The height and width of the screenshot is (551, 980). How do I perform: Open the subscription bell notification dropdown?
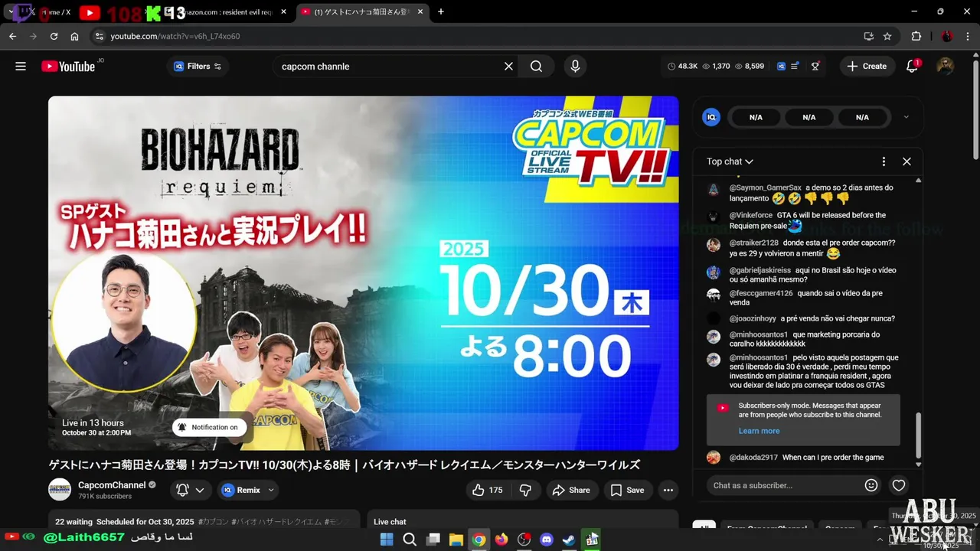point(191,490)
